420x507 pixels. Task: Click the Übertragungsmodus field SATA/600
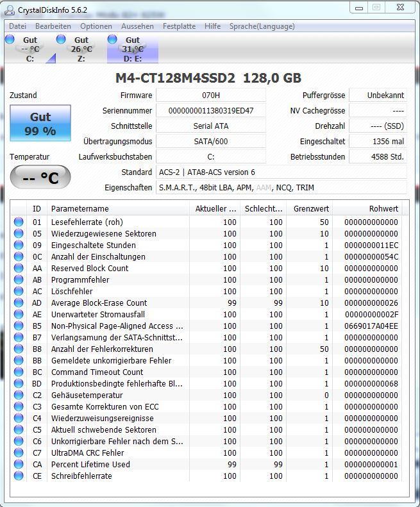pyautogui.click(x=211, y=141)
